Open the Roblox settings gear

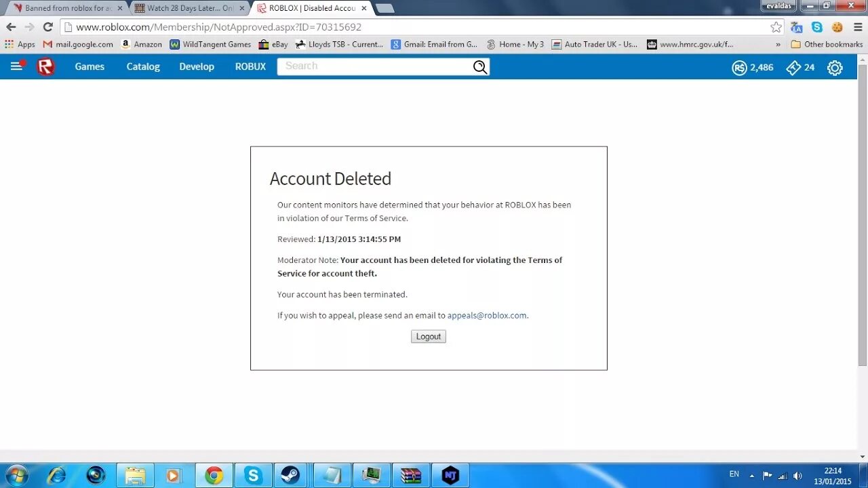coord(835,67)
